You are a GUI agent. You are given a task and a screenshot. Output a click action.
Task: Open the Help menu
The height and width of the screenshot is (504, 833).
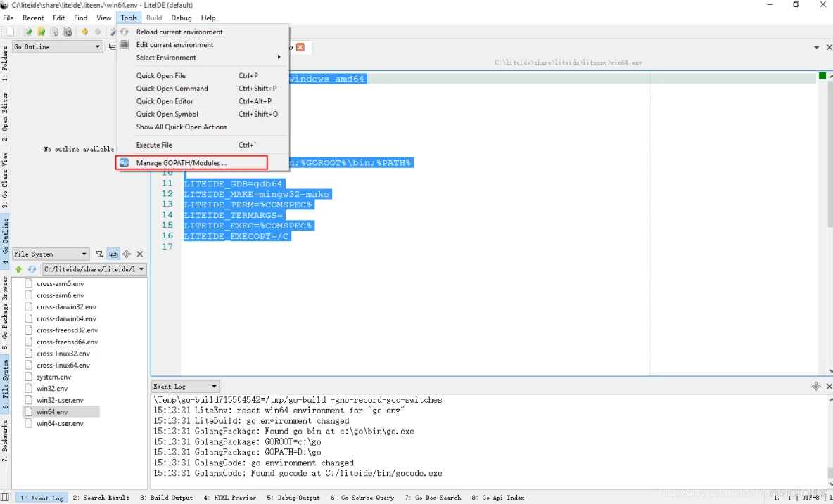208,18
